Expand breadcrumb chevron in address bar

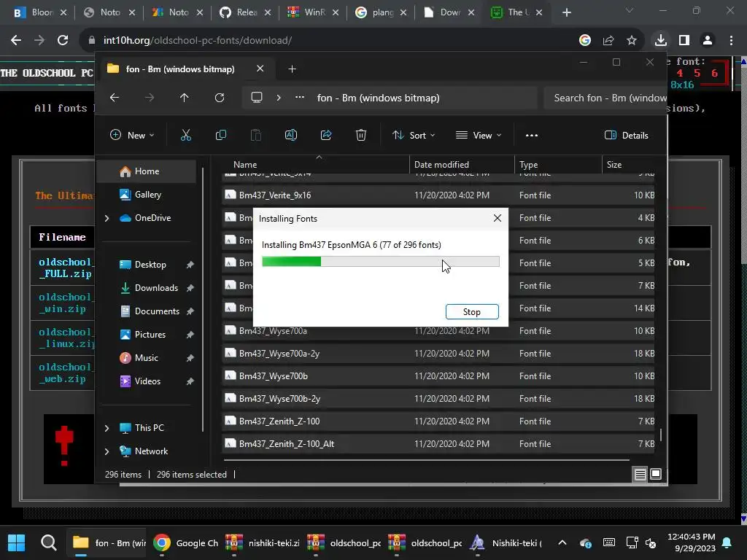[x=279, y=98]
